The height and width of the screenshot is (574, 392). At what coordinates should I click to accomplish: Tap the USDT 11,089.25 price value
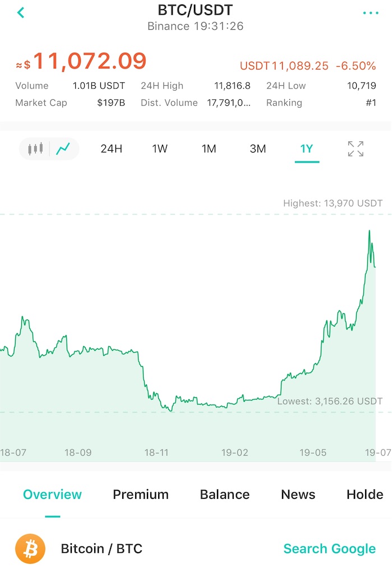click(284, 66)
